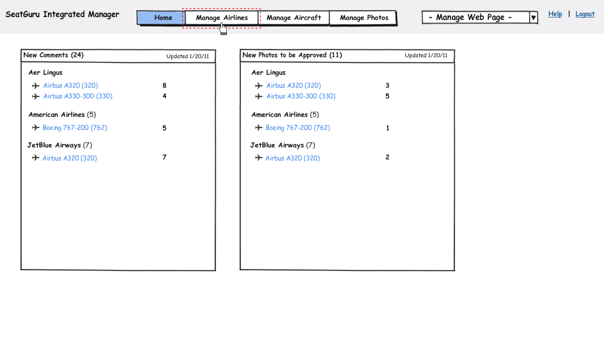Open the Help link
The height and width of the screenshot is (364, 608).
tap(555, 14)
